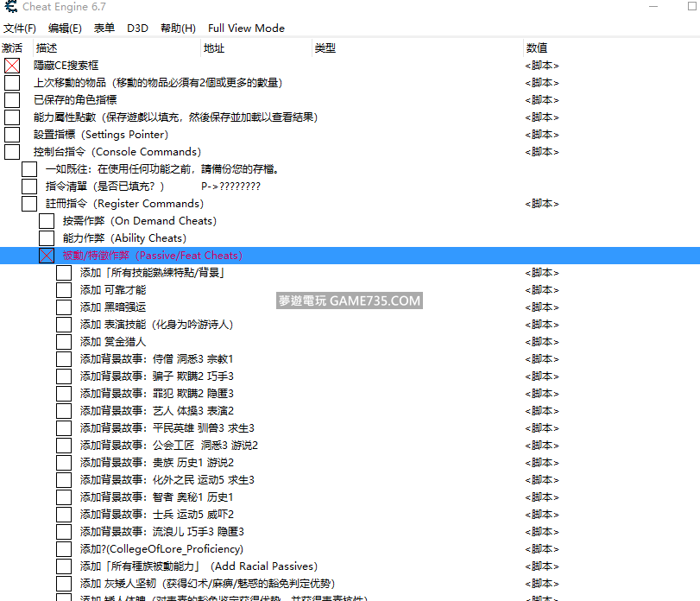Enable the 背景故事 平民英雄 checkbox
Image resolution: width=700 pixels, height=601 pixels.
tap(64, 428)
